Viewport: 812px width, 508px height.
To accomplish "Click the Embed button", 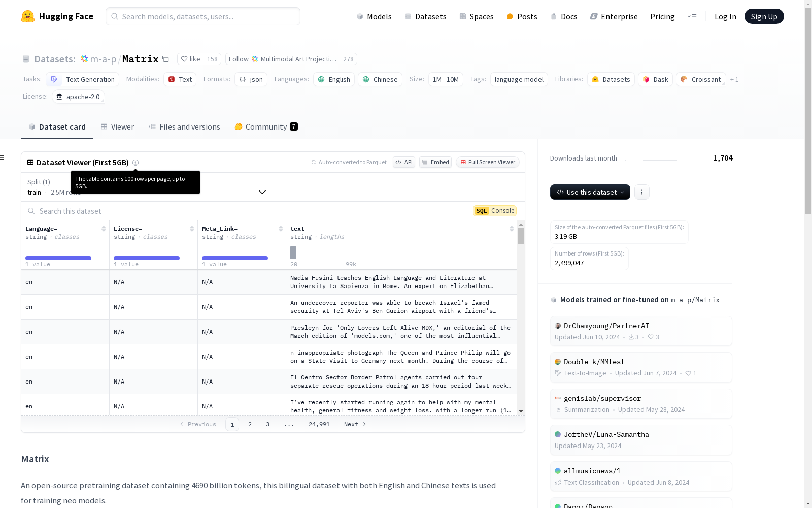I will click(435, 162).
